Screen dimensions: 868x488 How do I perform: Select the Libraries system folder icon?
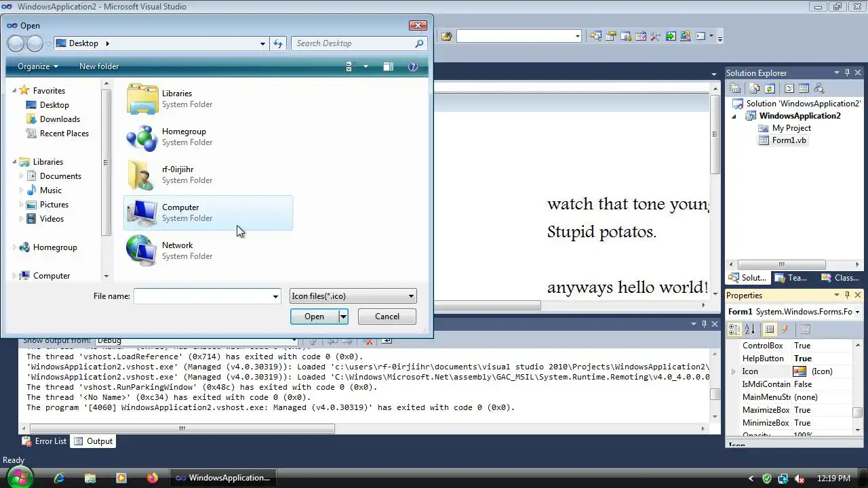click(142, 99)
